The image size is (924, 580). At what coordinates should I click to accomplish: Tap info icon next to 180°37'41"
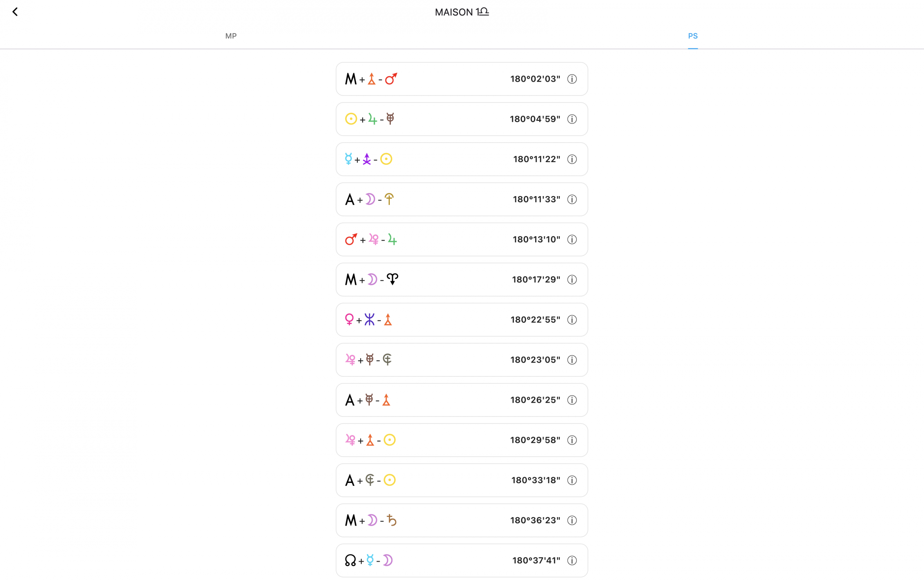[572, 560]
